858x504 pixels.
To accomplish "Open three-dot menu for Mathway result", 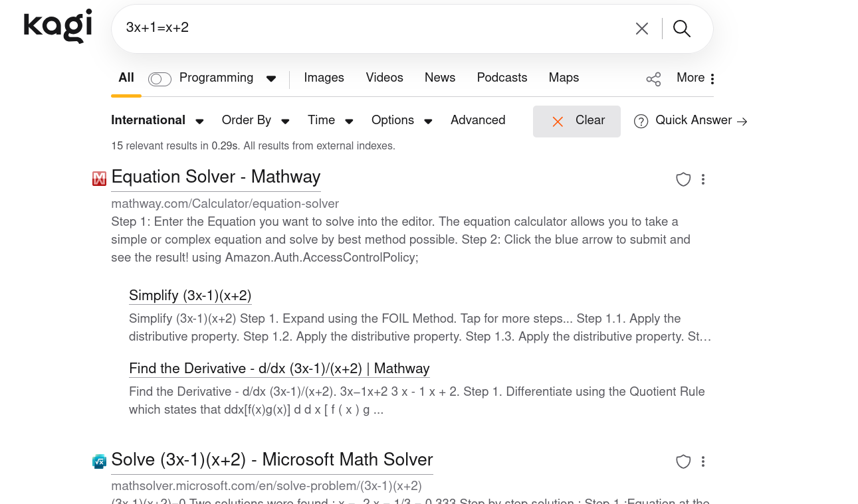I will pos(703,179).
